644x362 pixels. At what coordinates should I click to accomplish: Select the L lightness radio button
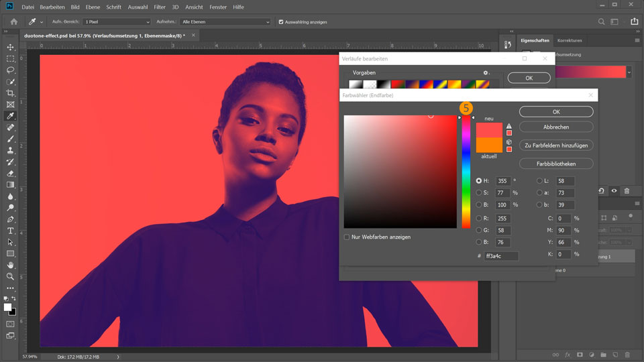click(539, 180)
